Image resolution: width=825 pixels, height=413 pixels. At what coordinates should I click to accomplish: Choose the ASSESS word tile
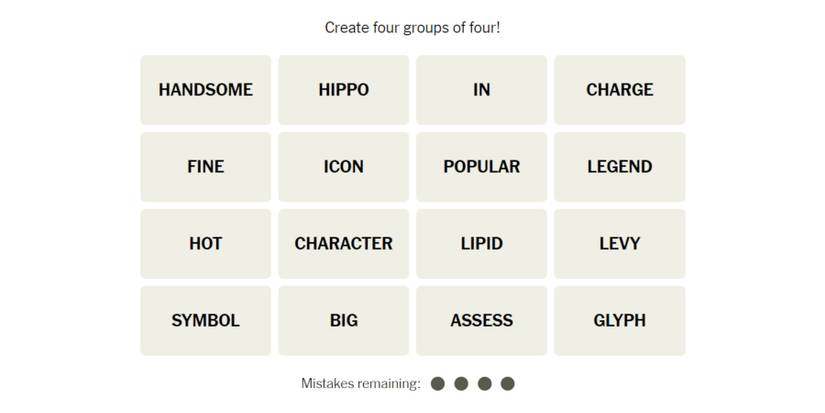point(481,321)
